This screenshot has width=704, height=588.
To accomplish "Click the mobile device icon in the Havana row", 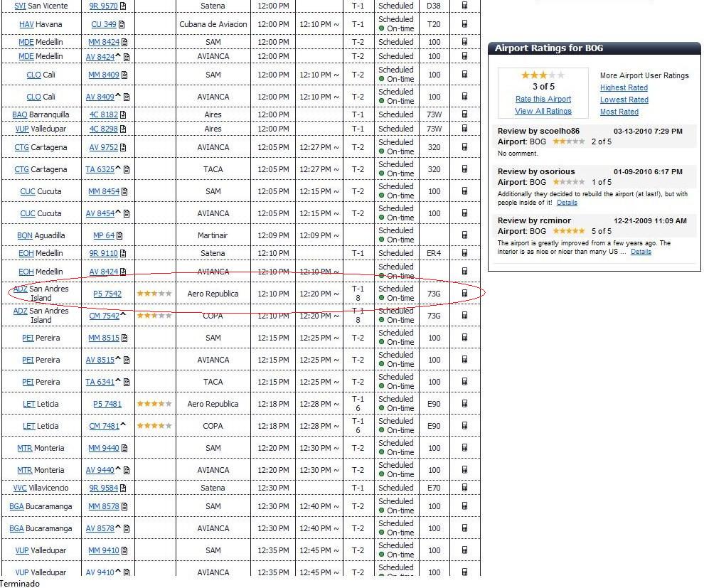I will click(x=464, y=24).
